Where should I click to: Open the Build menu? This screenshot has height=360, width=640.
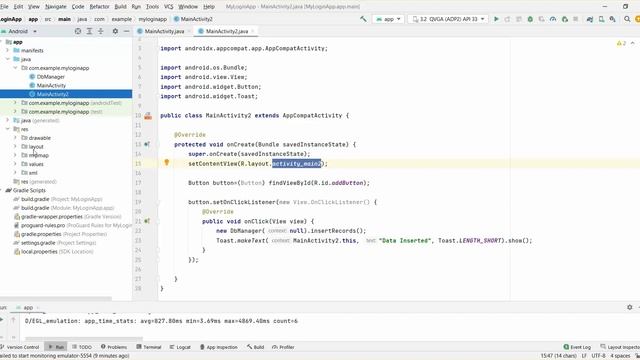click(x=120, y=7)
